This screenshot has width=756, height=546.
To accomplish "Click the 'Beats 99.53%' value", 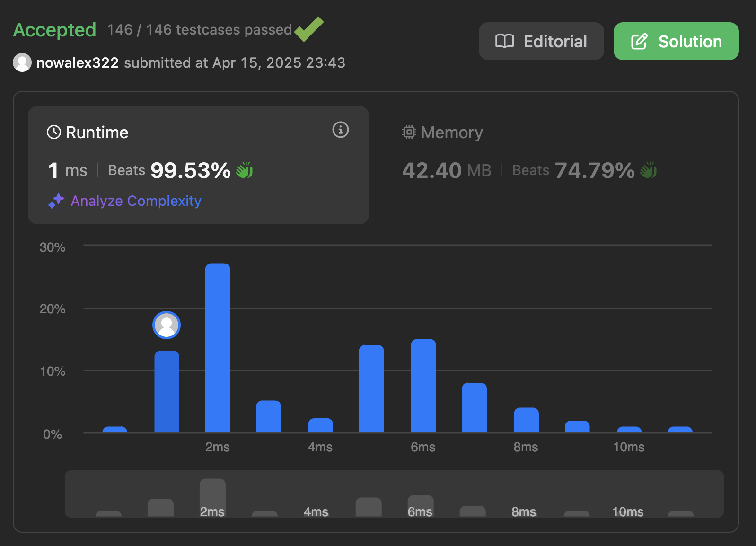I will [x=169, y=170].
